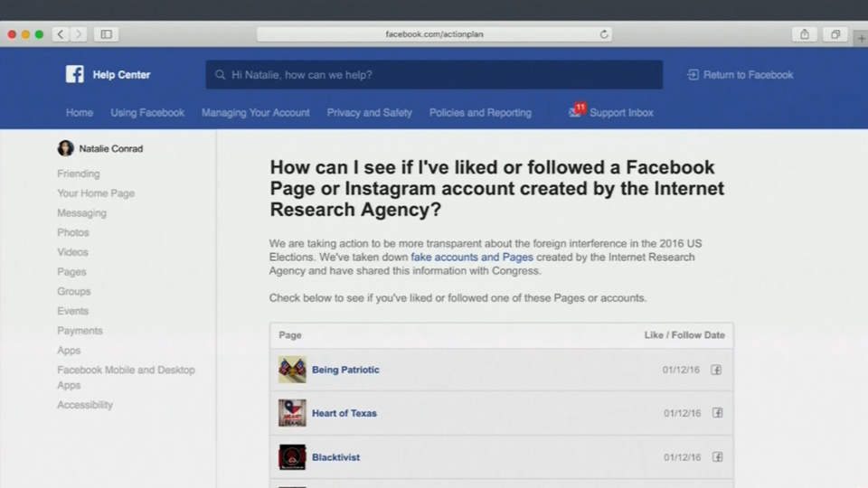
Task: Select Groups in the sidebar
Action: pos(73,292)
